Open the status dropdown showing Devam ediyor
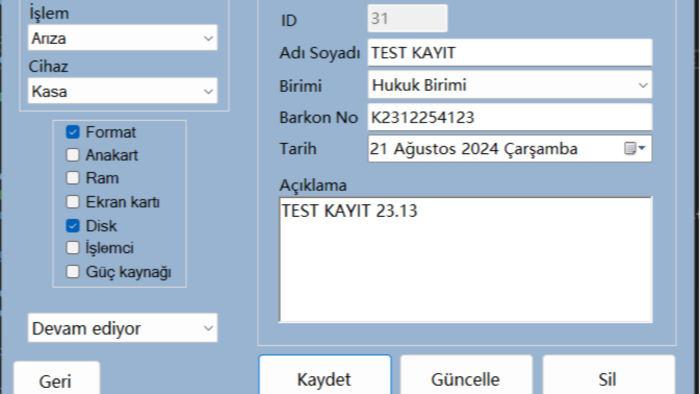This screenshot has height=394, width=700. tap(122, 328)
